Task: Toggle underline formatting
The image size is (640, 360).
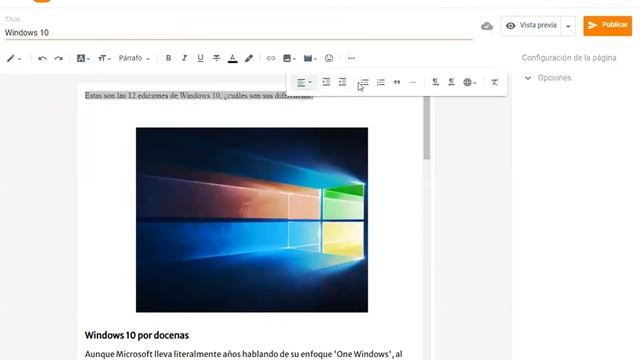Action: point(200,58)
